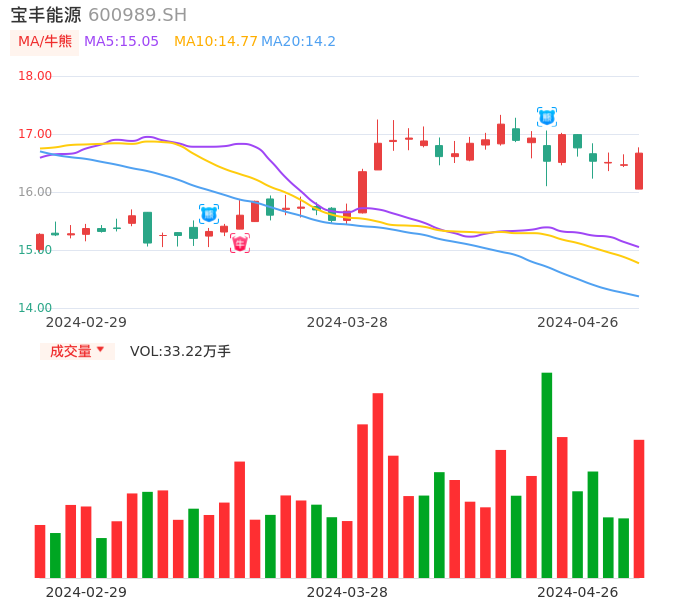
Task: Toggle the MA10:14.77 line legend
Action: coord(215,41)
